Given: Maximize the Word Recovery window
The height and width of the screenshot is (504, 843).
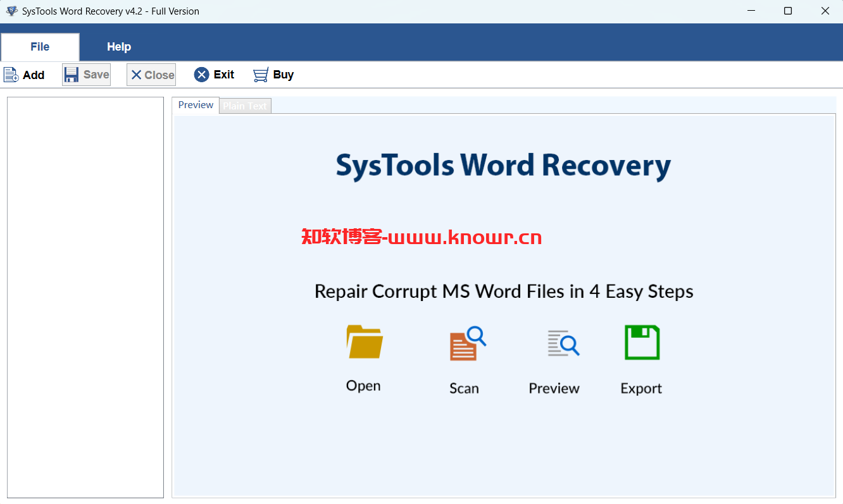Looking at the screenshot, I should coord(788,11).
